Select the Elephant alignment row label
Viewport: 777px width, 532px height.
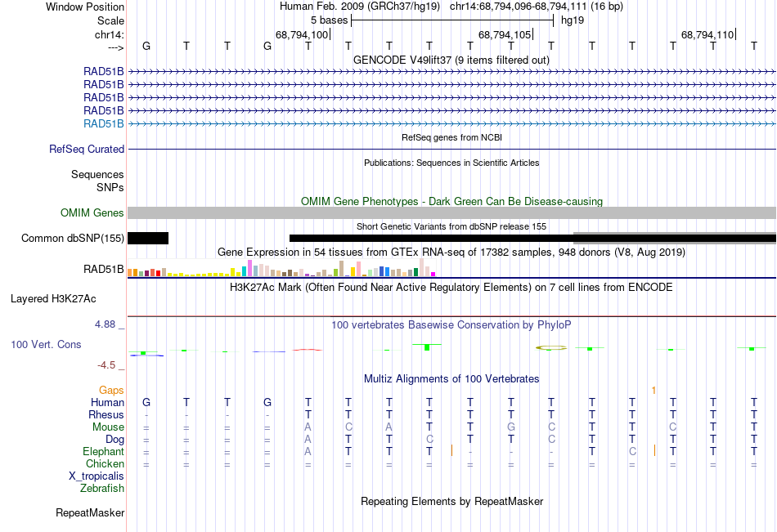pyautogui.click(x=104, y=452)
